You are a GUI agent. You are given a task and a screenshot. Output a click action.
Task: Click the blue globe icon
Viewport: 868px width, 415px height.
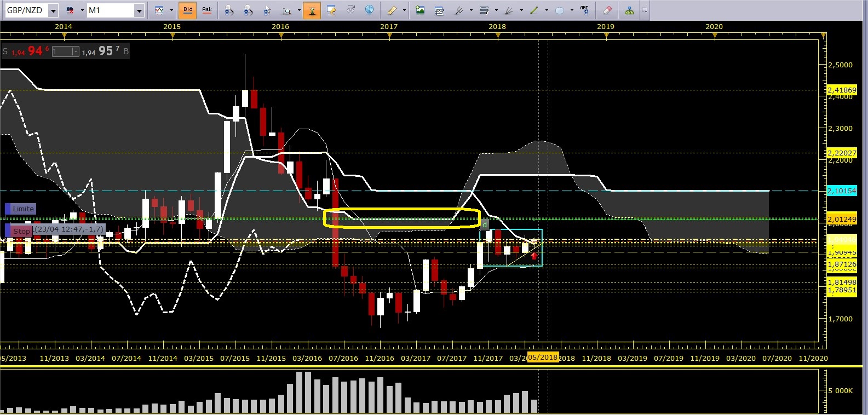(x=370, y=10)
